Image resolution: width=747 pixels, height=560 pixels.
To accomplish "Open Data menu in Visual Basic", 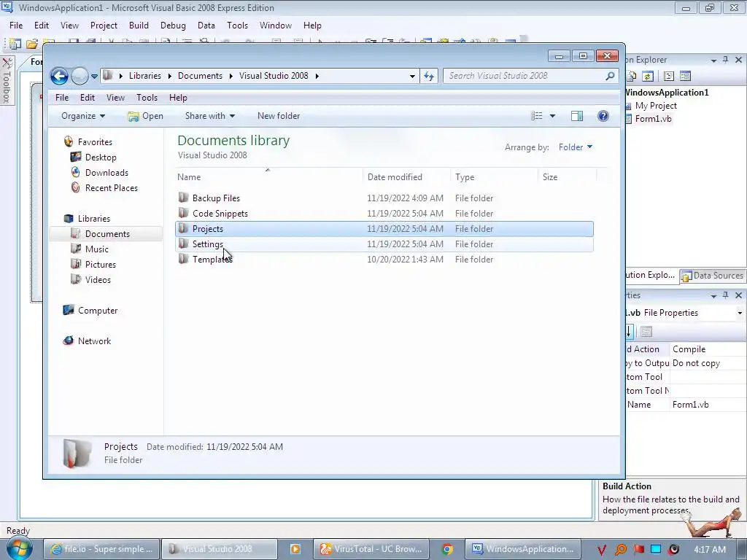I will point(206,26).
